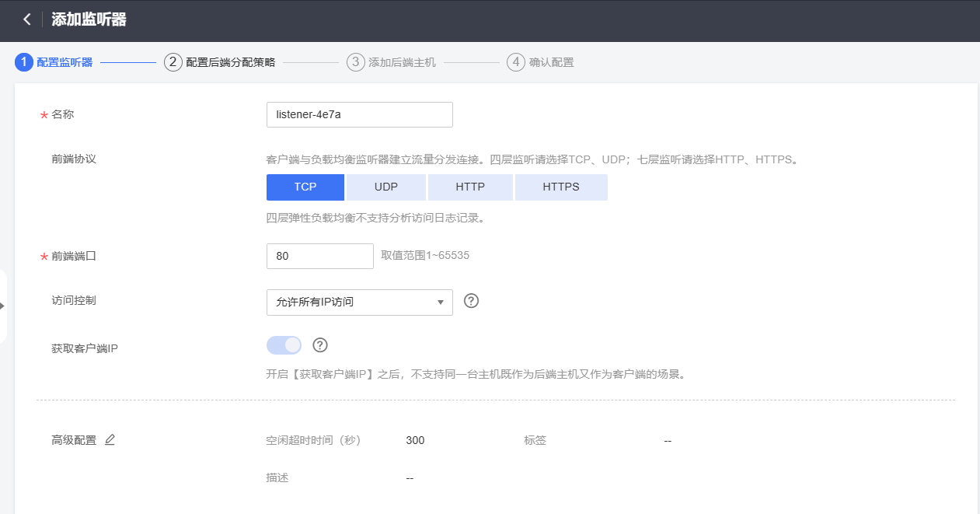Click the help icon next to 获取客户端IP

(320, 345)
